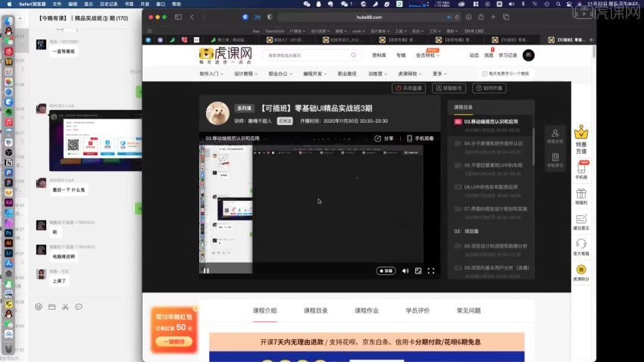Open lesson 06.UI中的色彩和配图应用
This screenshot has width=644, height=362.
[491, 186]
